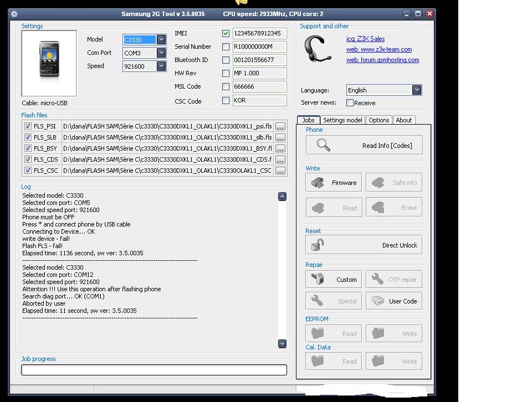Open the forum.gsmhosting.com link
The width and height of the screenshot is (532, 402).
383,60
